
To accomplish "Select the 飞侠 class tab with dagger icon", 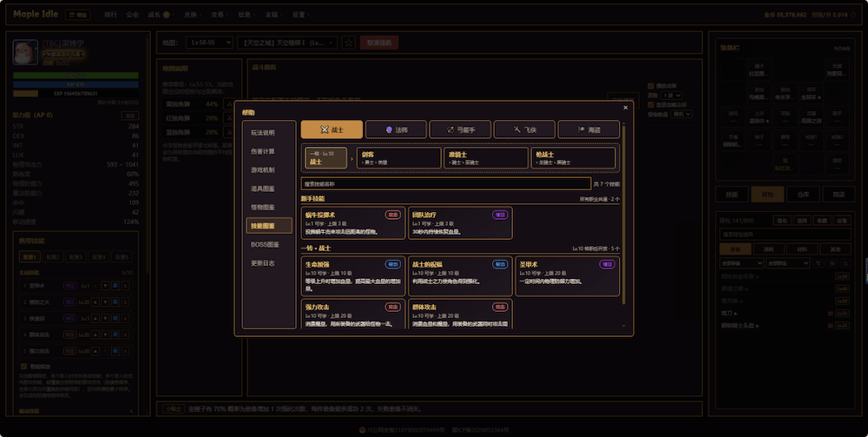I will pos(524,129).
